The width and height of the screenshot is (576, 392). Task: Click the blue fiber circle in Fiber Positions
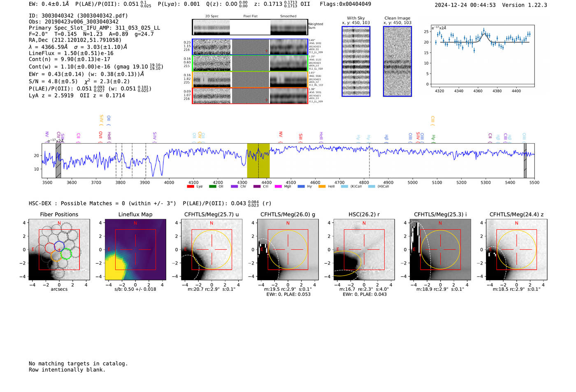pyautogui.click(x=59, y=247)
